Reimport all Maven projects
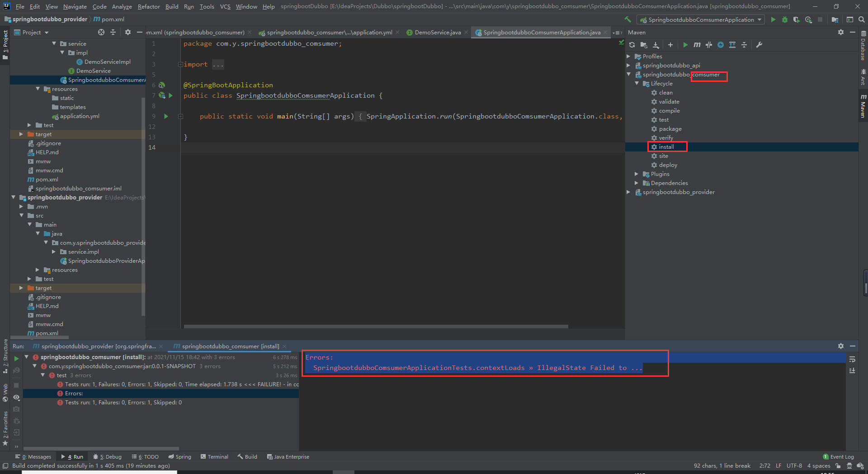 (x=632, y=45)
